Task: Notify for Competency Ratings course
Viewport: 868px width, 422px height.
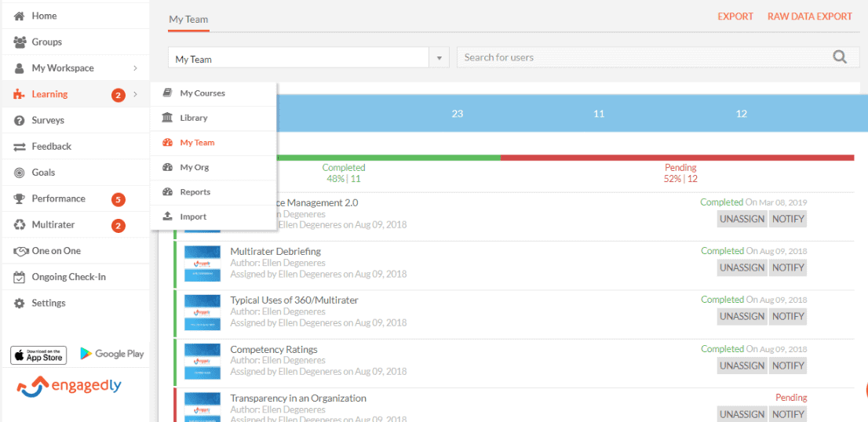Action: [788, 366]
